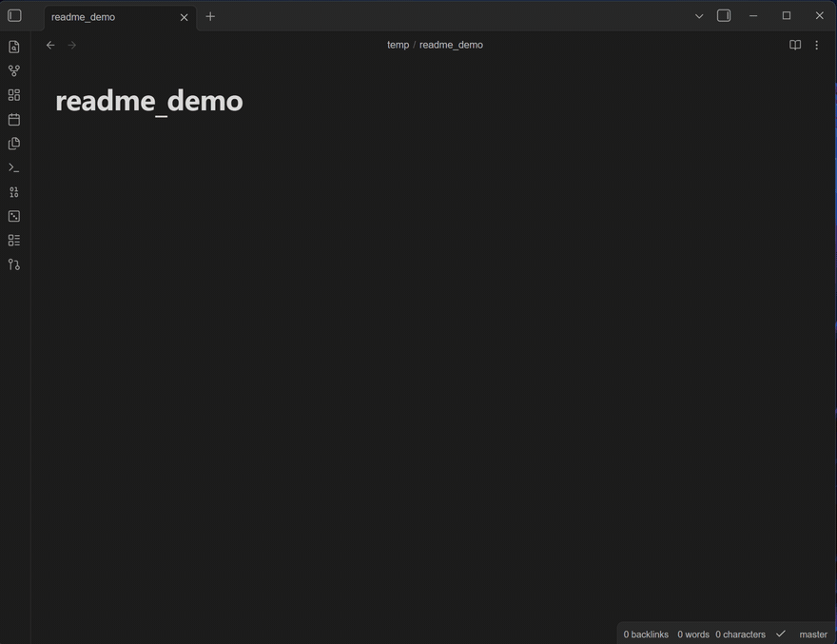
Task: Click the 0 words status count
Action: tap(693, 634)
